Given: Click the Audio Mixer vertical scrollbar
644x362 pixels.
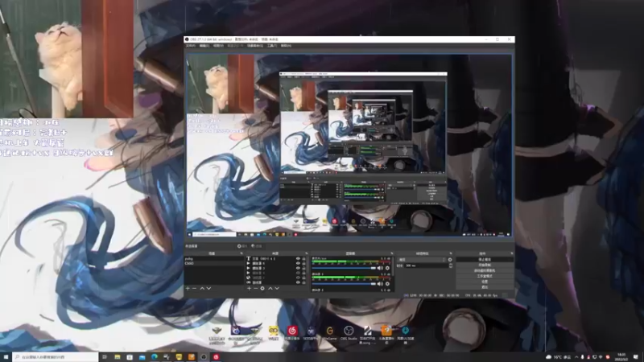Looking at the screenshot, I should [393, 267].
